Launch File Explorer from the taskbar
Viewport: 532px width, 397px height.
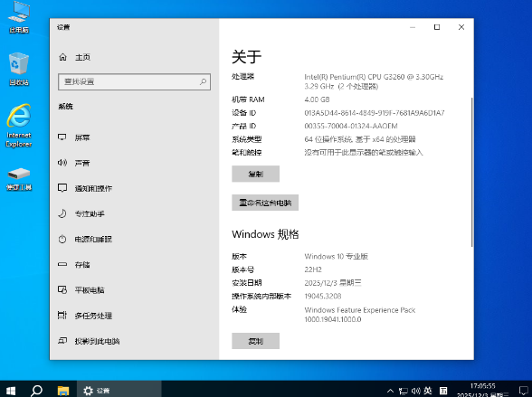click(x=63, y=391)
